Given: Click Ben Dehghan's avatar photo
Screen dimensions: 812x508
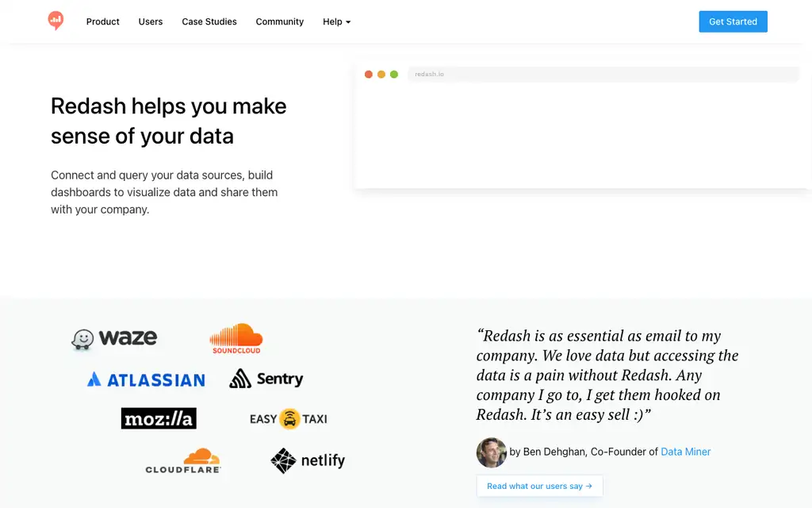Looking at the screenshot, I should pos(491,452).
